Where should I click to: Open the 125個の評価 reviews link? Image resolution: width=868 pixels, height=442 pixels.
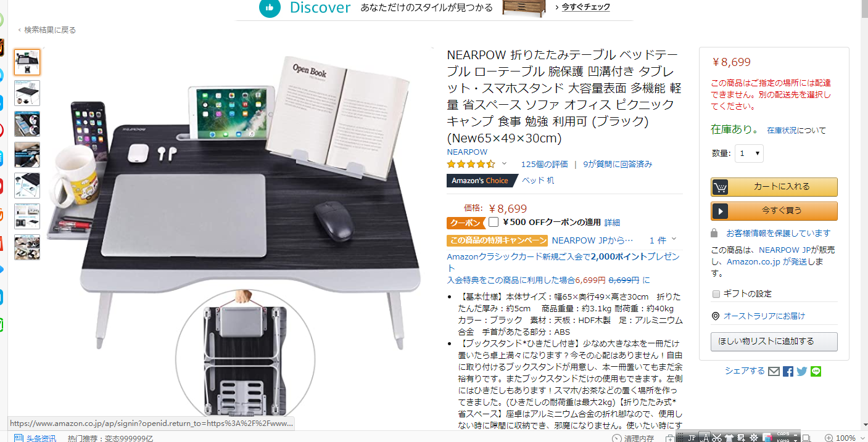click(544, 164)
